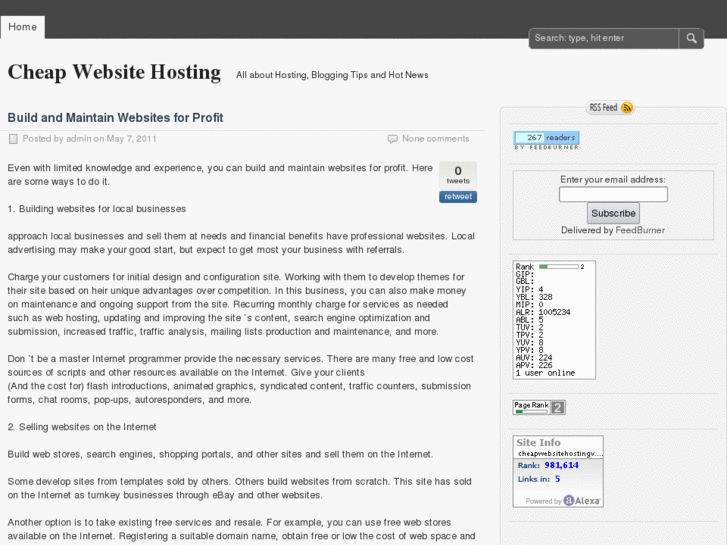
Task: Click the email address input box
Action: point(613,194)
